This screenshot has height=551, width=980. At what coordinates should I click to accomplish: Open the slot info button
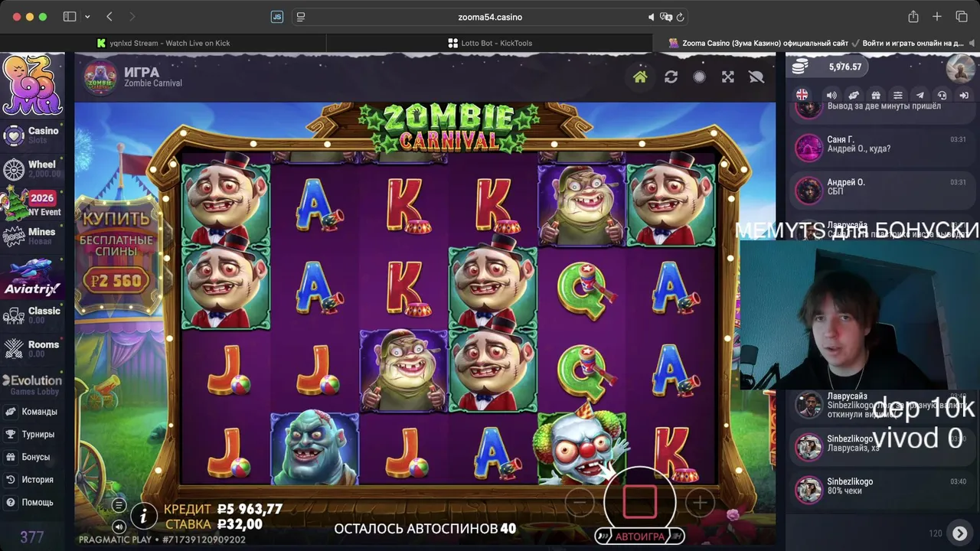[143, 517]
